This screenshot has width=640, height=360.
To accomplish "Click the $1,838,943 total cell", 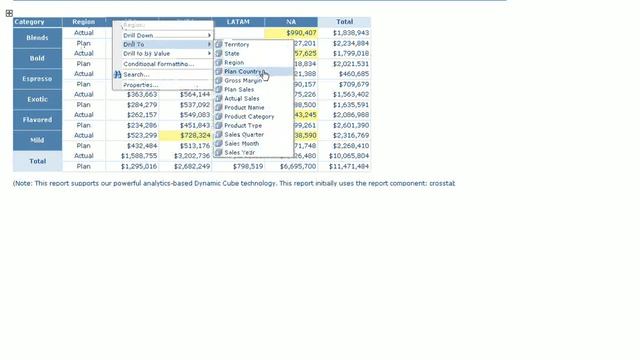I will [344, 33].
